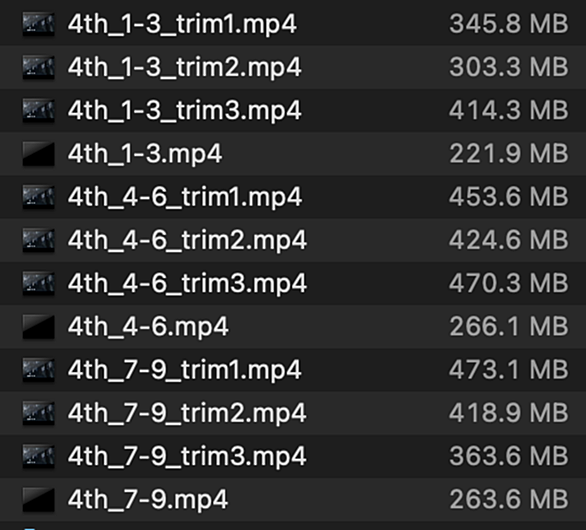Select the icon for 4th_7-9_trim1.mp4
Image resolution: width=586 pixels, height=530 pixels.
38,369
